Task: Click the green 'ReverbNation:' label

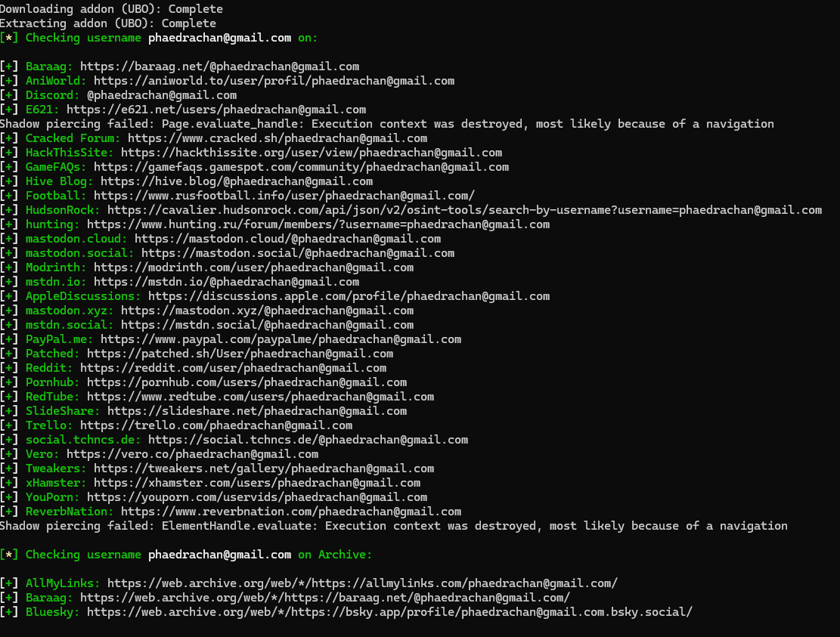Action: click(70, 512)
